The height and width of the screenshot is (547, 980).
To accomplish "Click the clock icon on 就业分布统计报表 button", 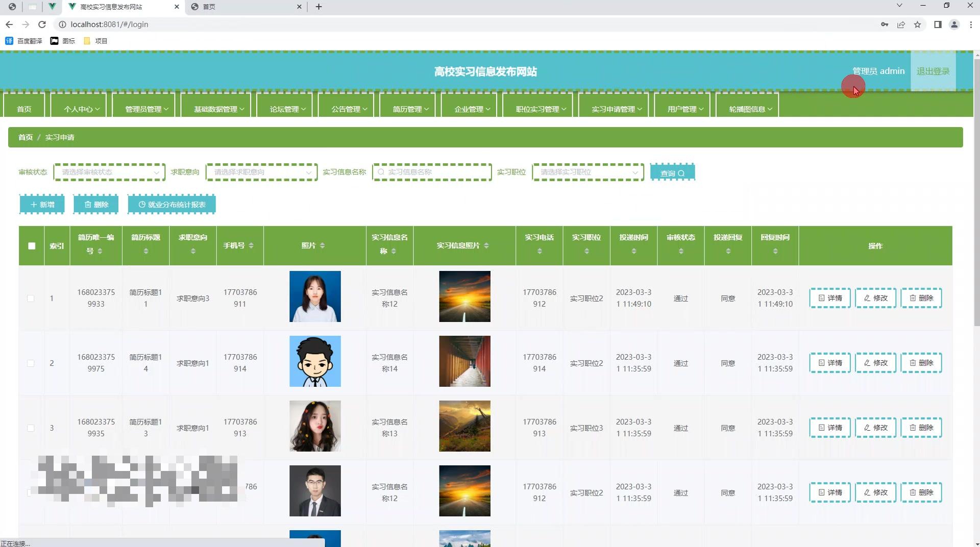I will click(142, 204).
